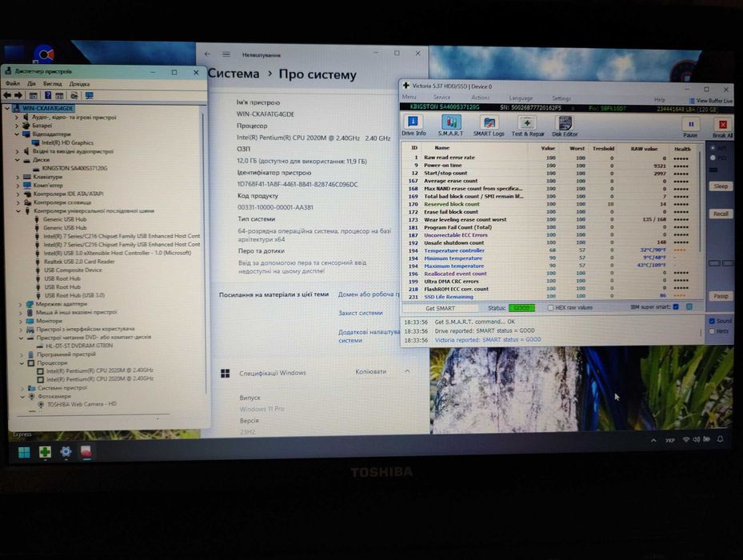Expand the Мережеві адаптери node
The height and width of the screenshot is (560, 743).
click(x=20, y=304)
